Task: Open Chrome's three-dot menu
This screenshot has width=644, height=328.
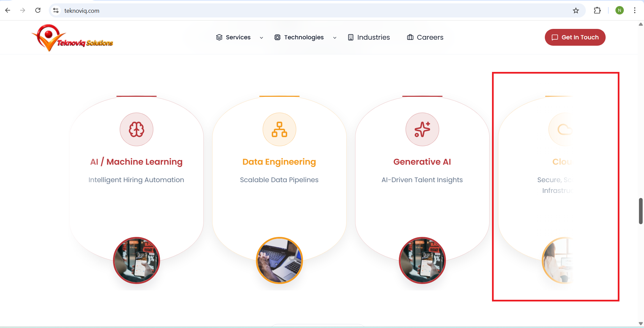Action: click(635, 10)
